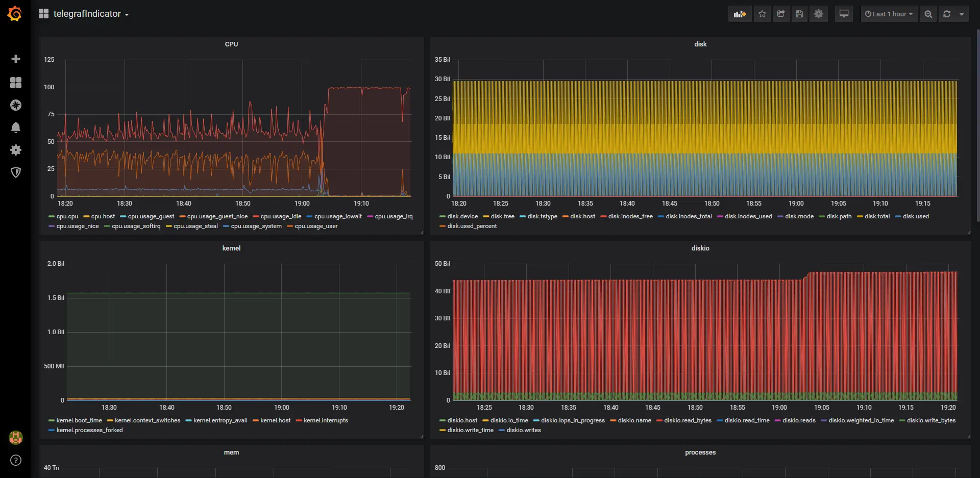Screen dimensions: 980x478
Task: Open the processes panel title menu
Action: click(700, 452)
